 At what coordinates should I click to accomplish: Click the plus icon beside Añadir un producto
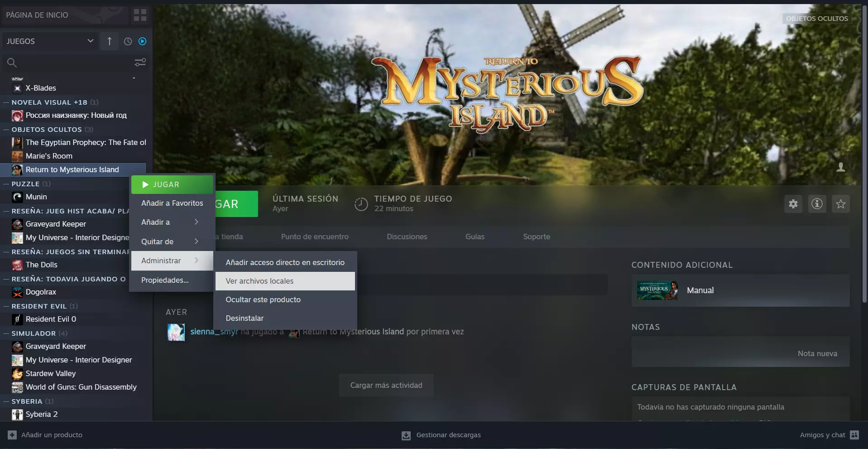point(12,435)
